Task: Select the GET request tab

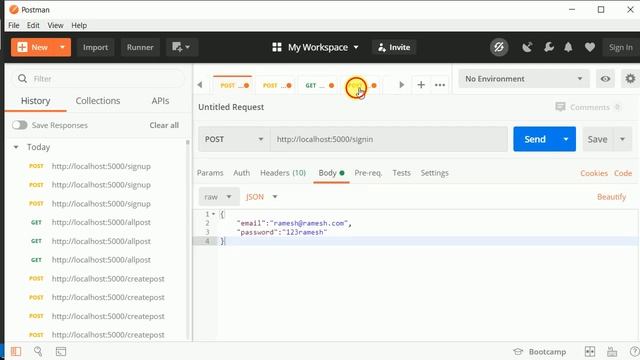Action: (319, 85)
